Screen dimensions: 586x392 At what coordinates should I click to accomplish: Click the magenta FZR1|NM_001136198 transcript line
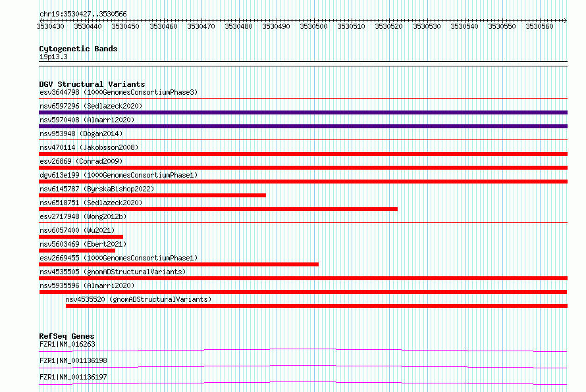coord(303,366)
